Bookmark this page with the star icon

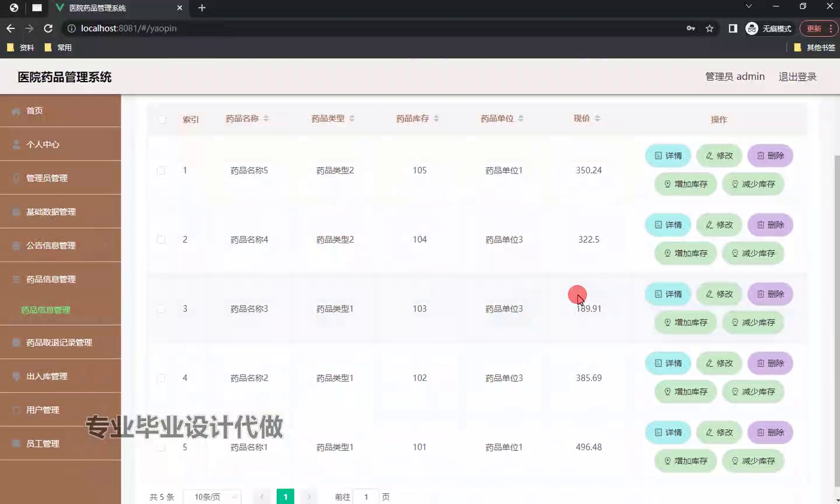coord(709,28)
